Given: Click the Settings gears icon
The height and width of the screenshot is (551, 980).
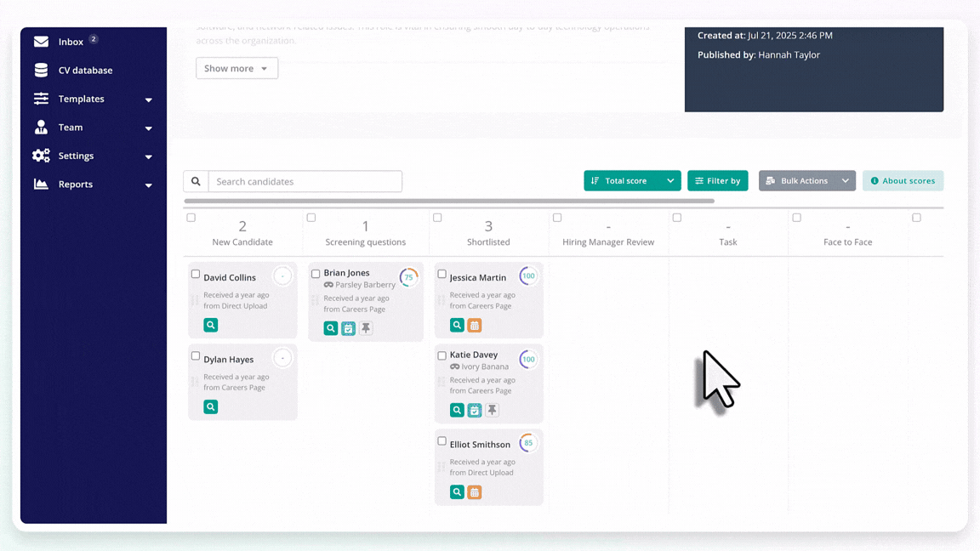Looking at the screenshot, I should click(41, 156).
